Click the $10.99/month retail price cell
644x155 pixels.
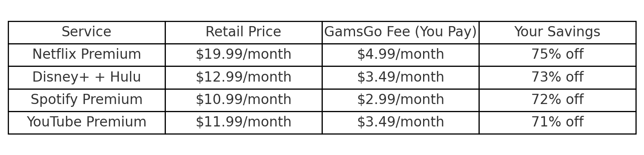(x=243, y=100)
